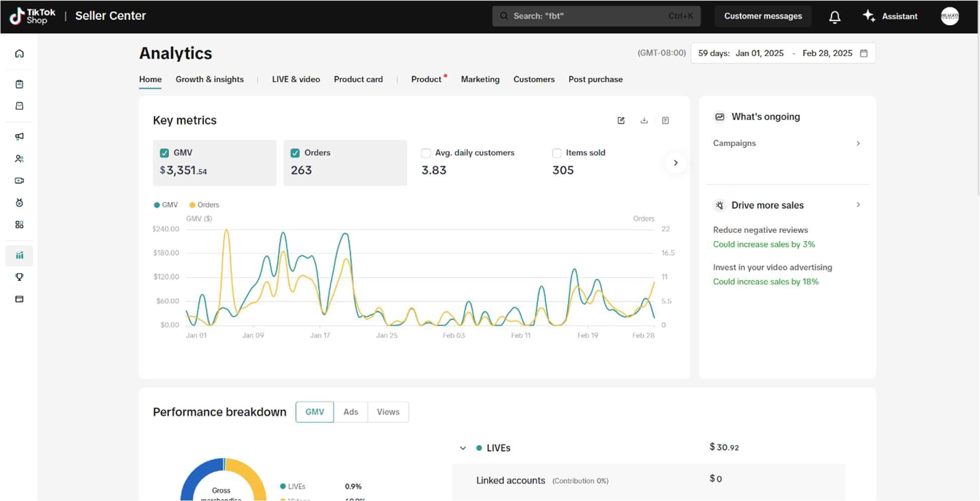
Task: Open Drive more sales via its chevron
Action: click(x=858, y=205)
